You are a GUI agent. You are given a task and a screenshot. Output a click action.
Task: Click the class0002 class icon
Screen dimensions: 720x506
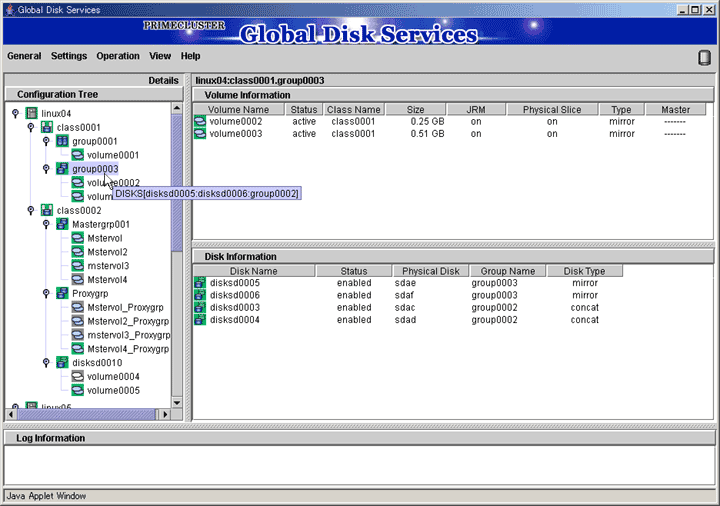[x=47, y=210]
